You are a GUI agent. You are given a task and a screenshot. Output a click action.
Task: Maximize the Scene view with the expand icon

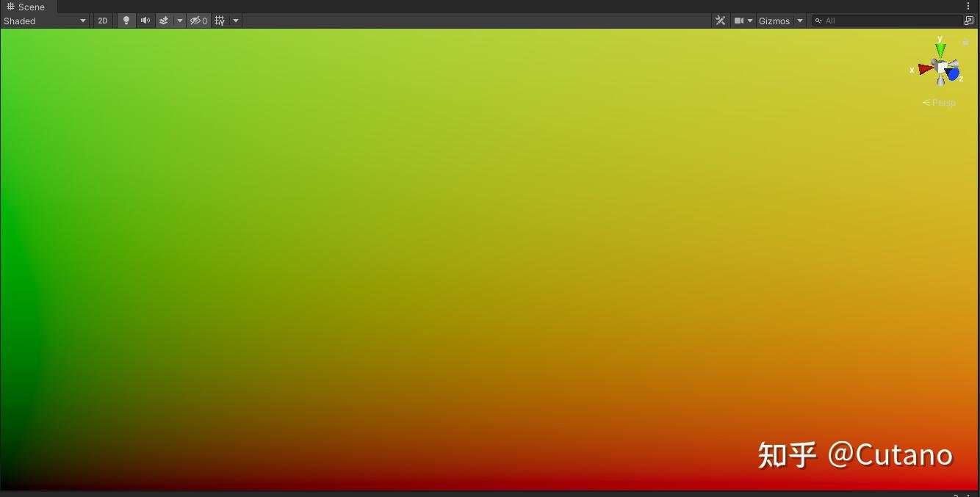pos(969,21)
